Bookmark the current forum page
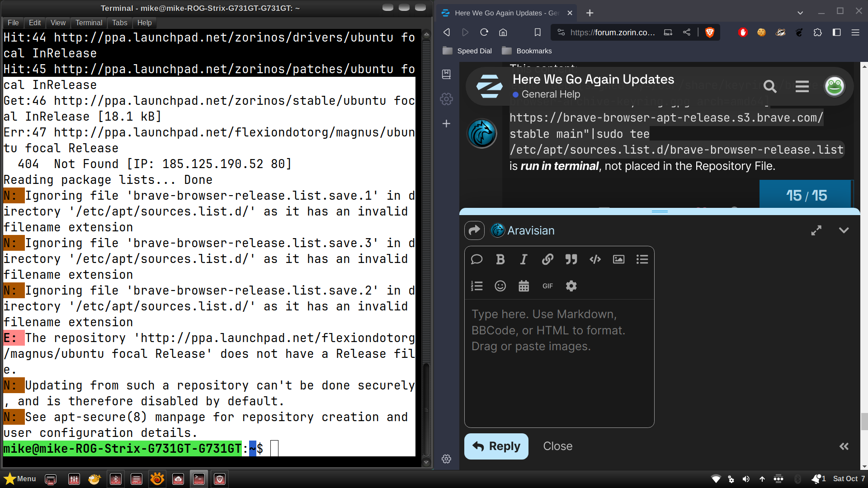The width and height of the screenshot is (868, 488). [x=538, y=32]
